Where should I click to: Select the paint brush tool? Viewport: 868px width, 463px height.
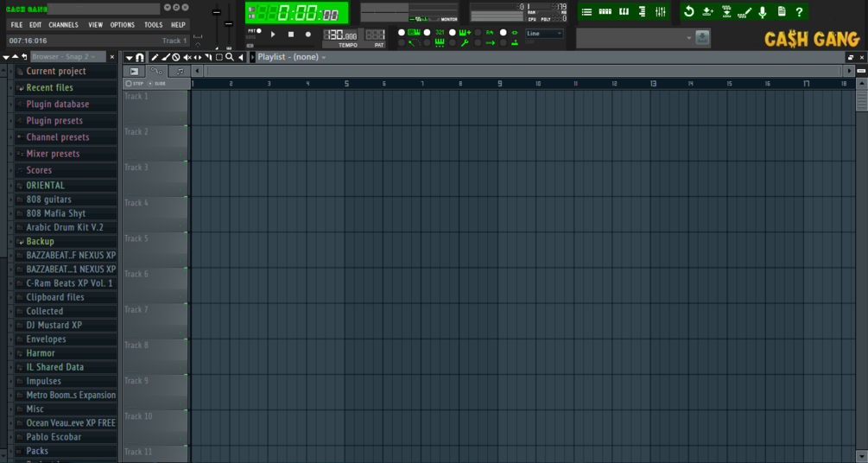(x=166, y=57)
